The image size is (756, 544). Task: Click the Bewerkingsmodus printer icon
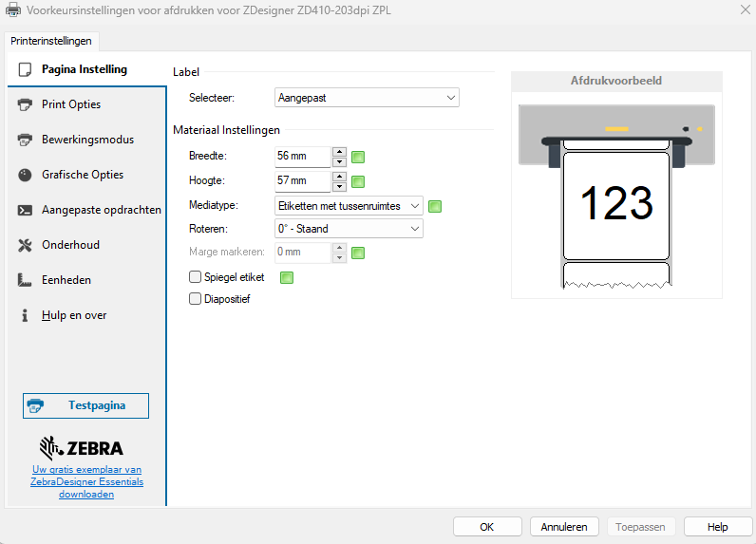[25, 140]
